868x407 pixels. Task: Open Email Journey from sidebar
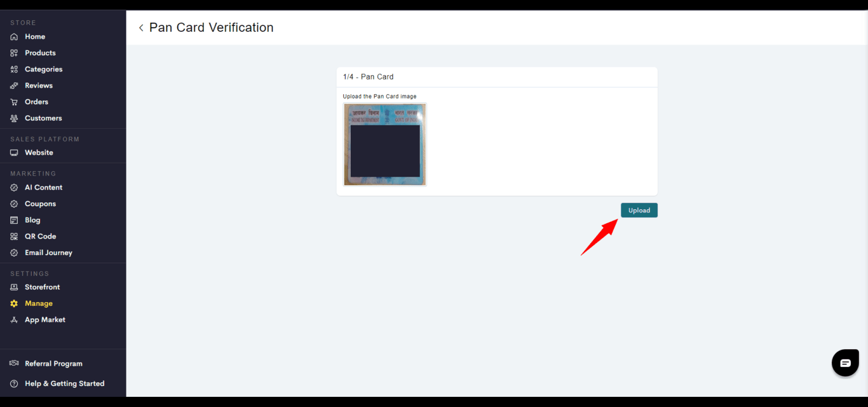click(x=48, y=252)
